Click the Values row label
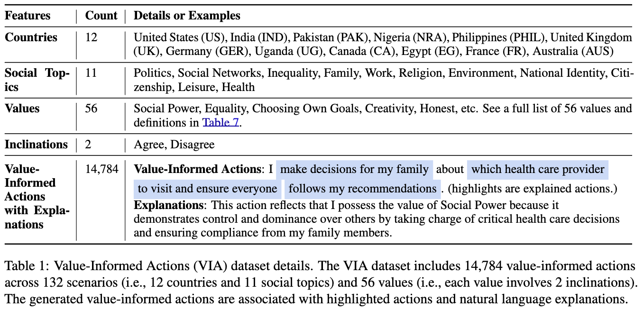 22,109
